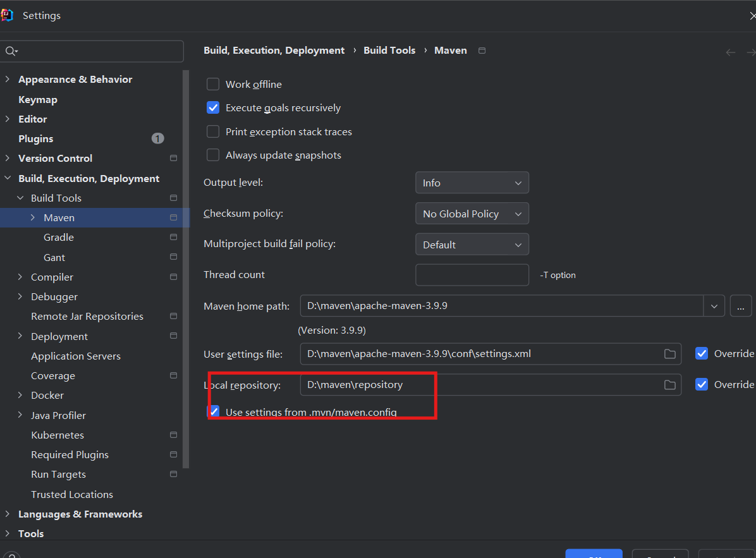Screen dimensions: 756x558
Task: Collapse the Build Tools node
Action: click(x=20, y=198)
